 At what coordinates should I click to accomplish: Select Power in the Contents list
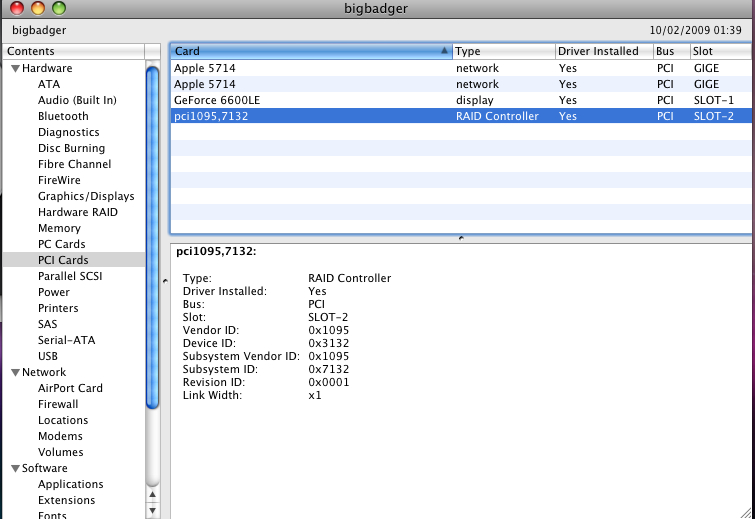[54, 292]
